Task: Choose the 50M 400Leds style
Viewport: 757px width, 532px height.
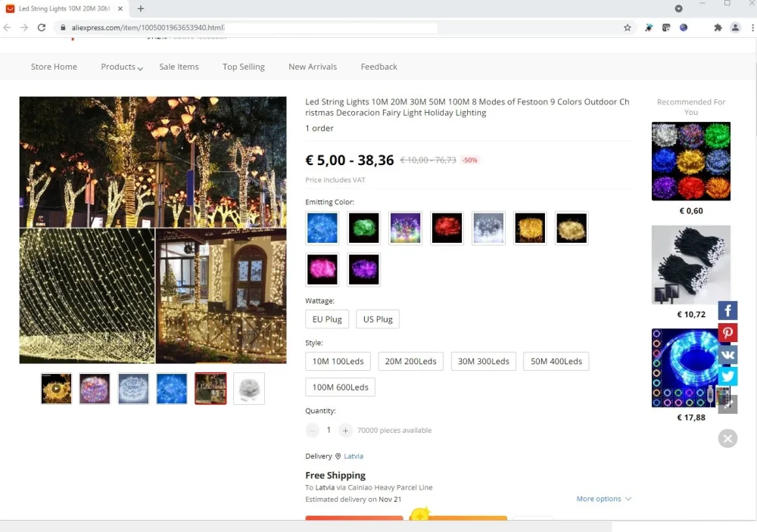Action: [556, 361]
